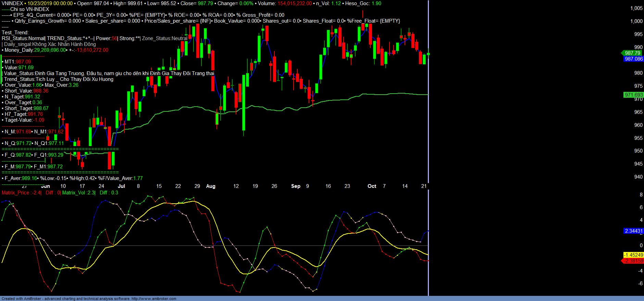Click the Volume value in the title line
Viewport: 644px width, 301px height.
pos(294,3)
